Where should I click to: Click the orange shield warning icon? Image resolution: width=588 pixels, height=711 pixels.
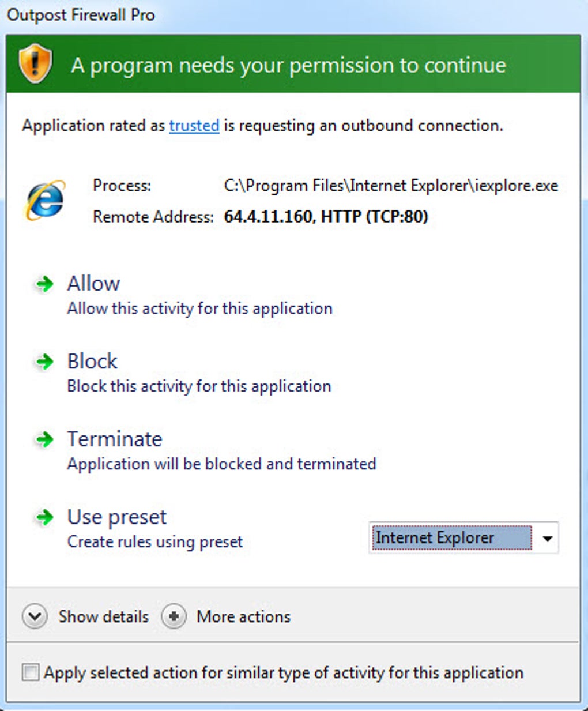pyautogui.click(x=35, y=63)
